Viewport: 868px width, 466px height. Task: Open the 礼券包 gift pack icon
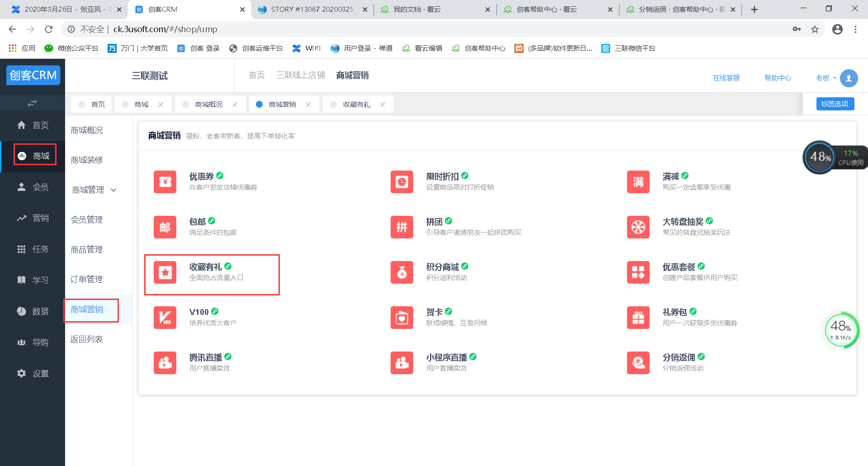tap(638, 318)
